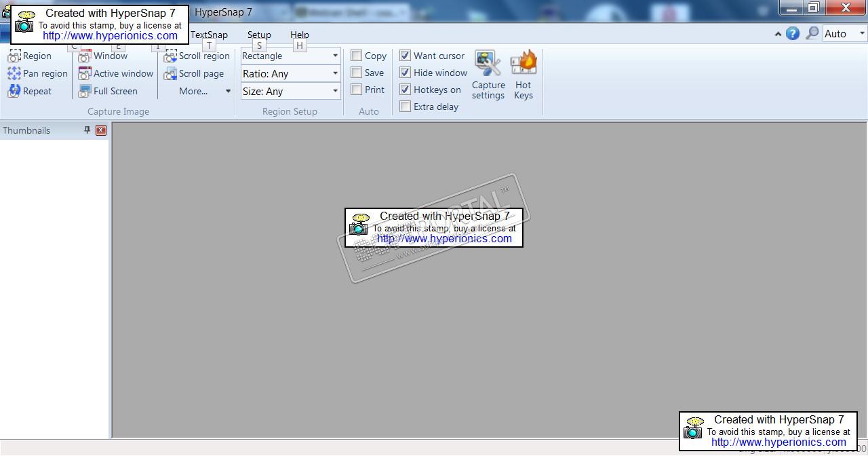Viewport: 868px width, 456px height.
Task: Close the Thumbnails panel
Action: (x=101, y=130)
